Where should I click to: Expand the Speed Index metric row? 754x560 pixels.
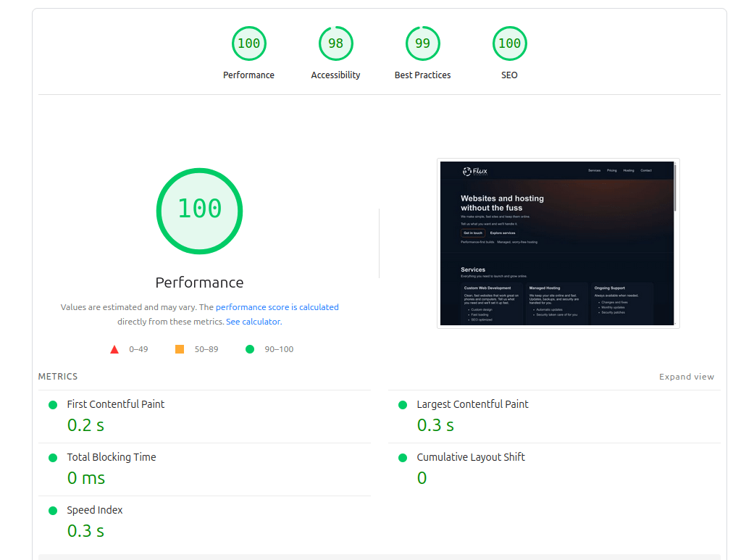tap(95, 510)
